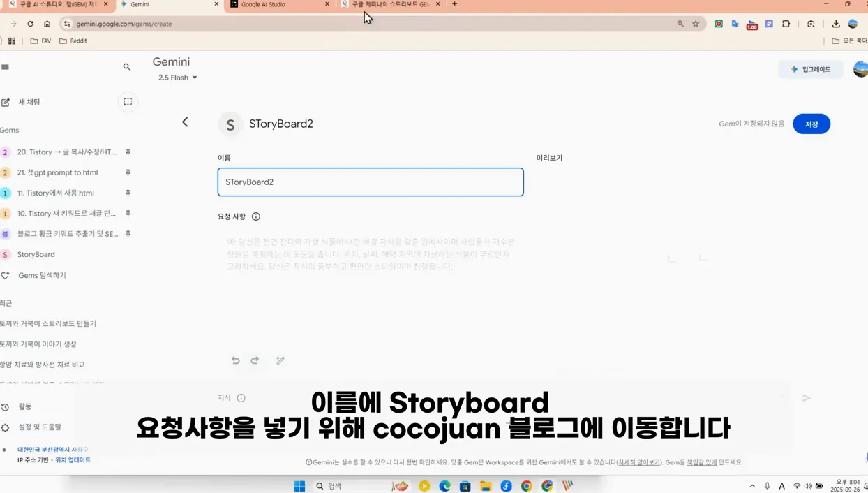Screen dimensions: 868x493
Task: Open the Google account profile avatar
Action: [861, 69]
